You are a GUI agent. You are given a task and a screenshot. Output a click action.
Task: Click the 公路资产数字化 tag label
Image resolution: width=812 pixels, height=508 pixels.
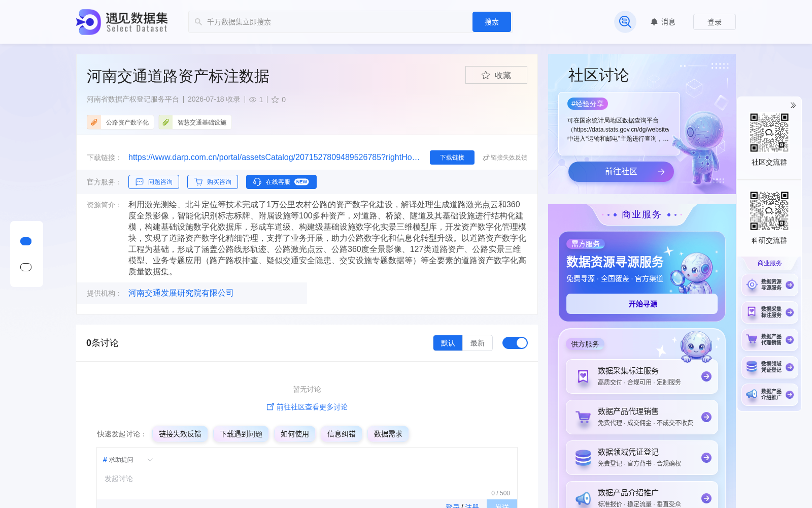[x=127, y=122]
